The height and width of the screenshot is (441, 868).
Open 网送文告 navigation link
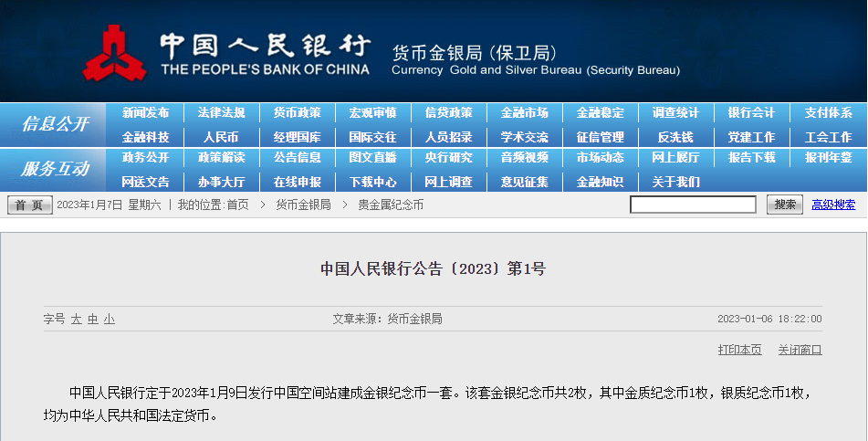click(145, 182)
